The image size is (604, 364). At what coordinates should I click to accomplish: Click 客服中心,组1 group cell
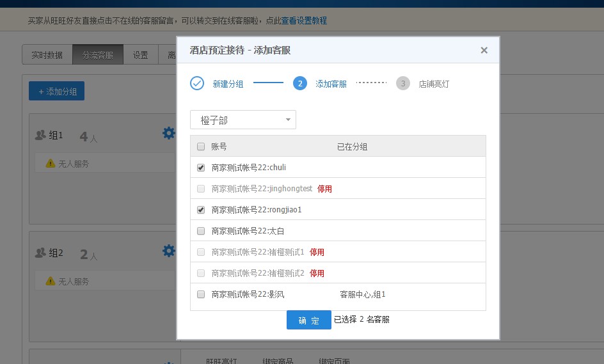[363, 294]
